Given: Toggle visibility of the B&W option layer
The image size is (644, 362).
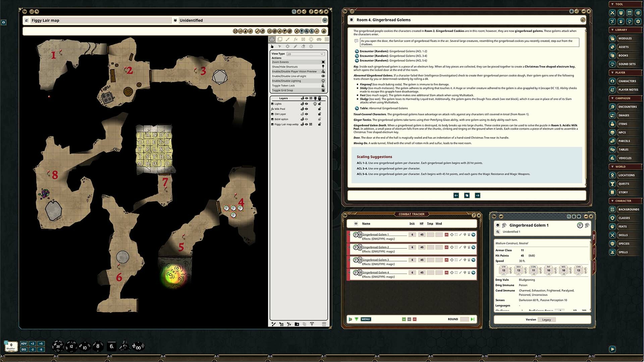Looking at the screenshot, I should coord(306,119).
